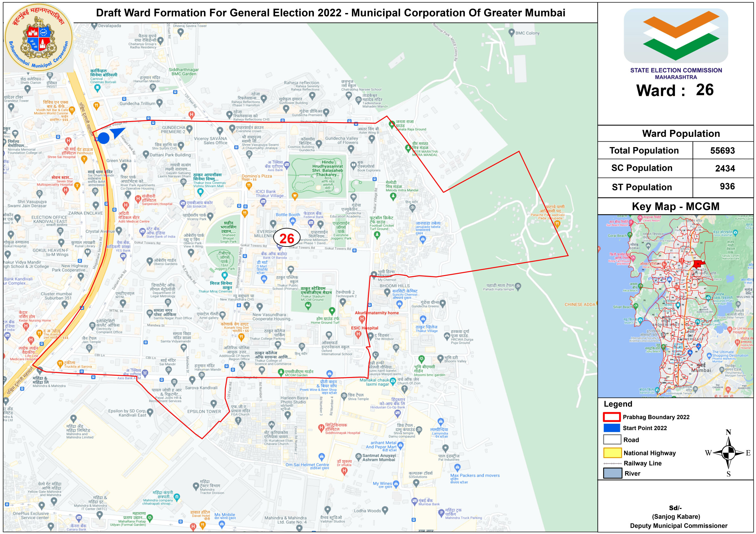Viewport: 756px width, 534px height.
Task: Click the blue start point circle marker
Action: tap(104, 138)
